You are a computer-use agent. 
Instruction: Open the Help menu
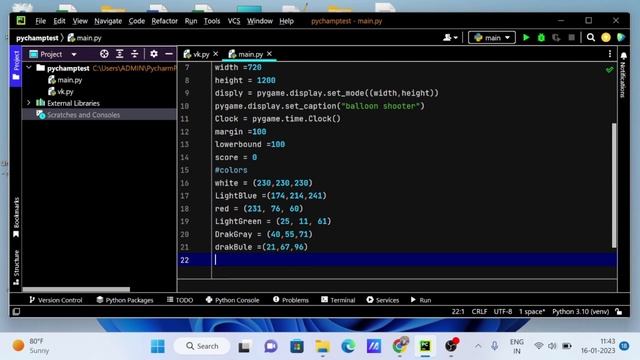pos(286,21)
